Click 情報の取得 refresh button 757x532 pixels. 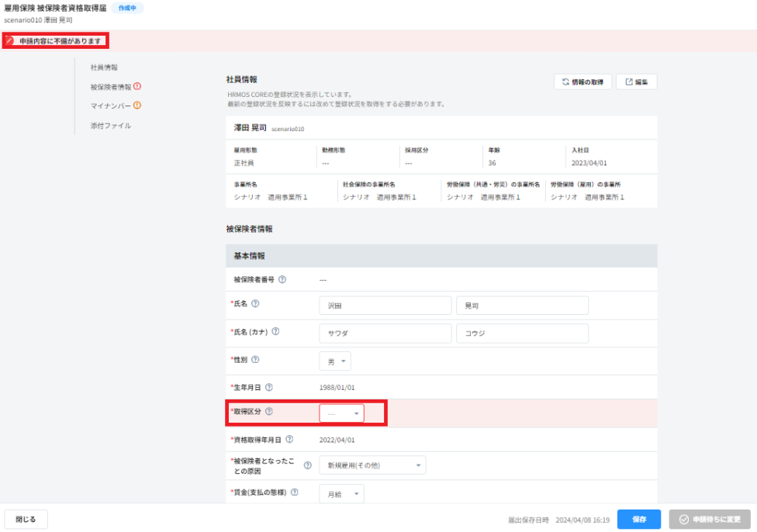[582, 81]
